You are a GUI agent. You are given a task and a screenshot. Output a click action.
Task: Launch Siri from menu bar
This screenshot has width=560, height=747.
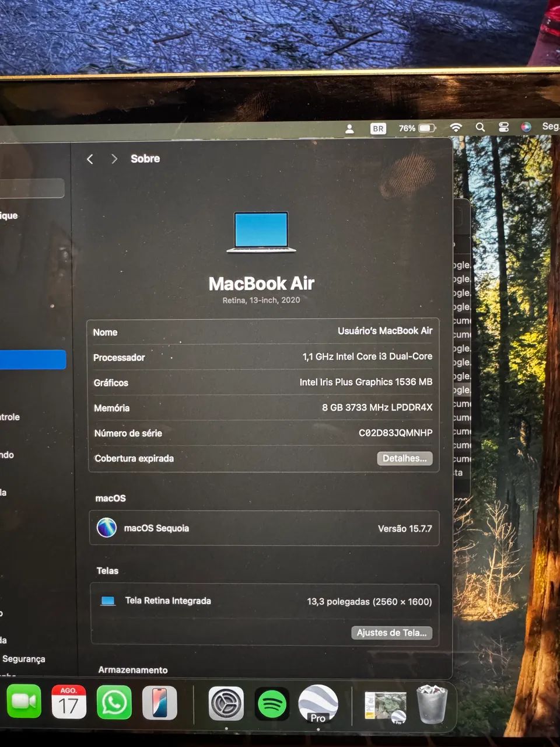(x=526, y=127)
